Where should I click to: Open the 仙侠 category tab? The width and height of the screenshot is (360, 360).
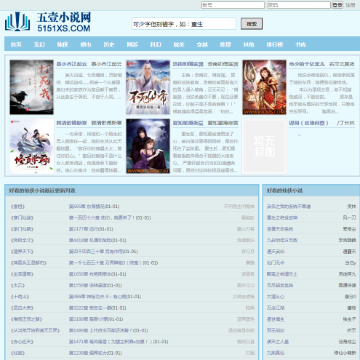point(63,44)
